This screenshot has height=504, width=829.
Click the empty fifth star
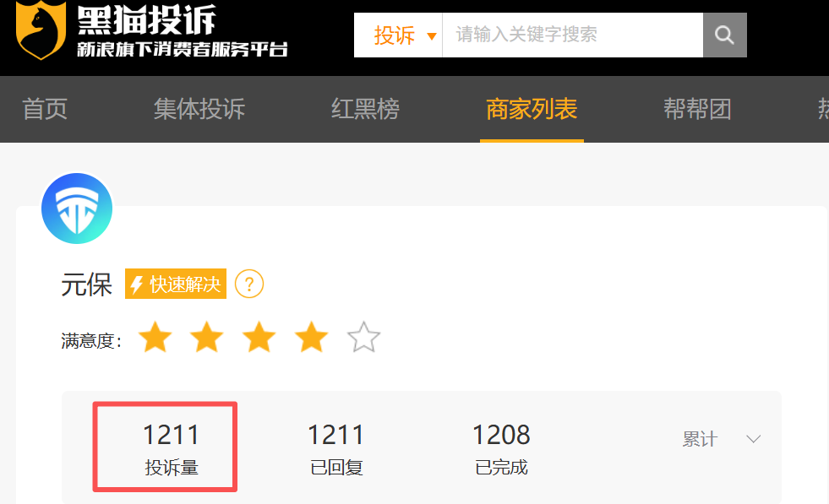(x=363, y=337)
